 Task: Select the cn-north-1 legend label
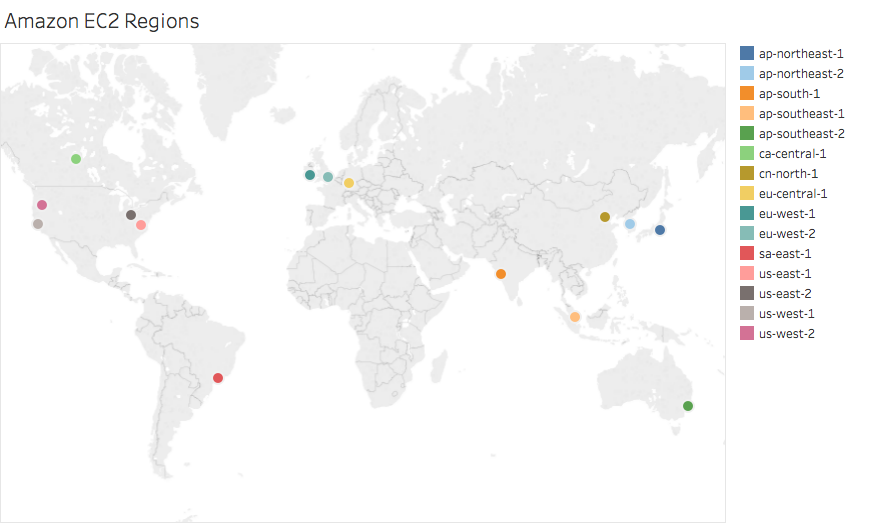(x=788, y=174)
